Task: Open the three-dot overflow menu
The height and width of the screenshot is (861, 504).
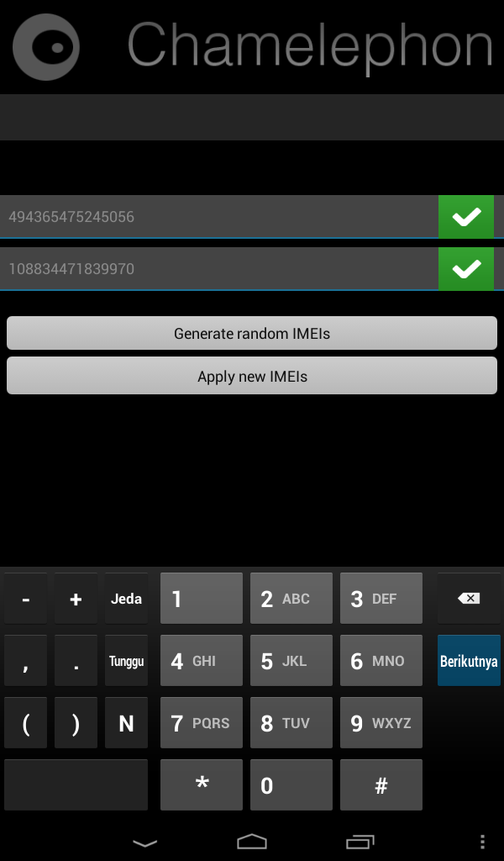Action: click(x=482, y=842)
